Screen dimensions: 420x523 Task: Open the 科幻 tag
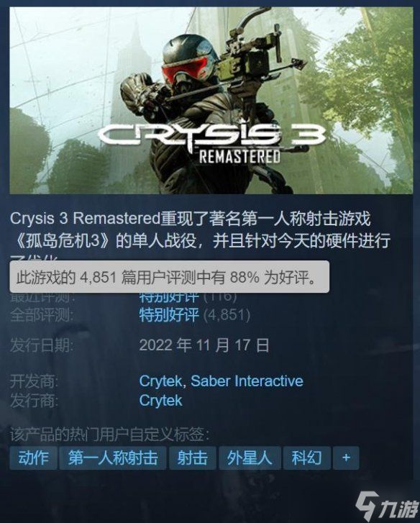point(306,458)
